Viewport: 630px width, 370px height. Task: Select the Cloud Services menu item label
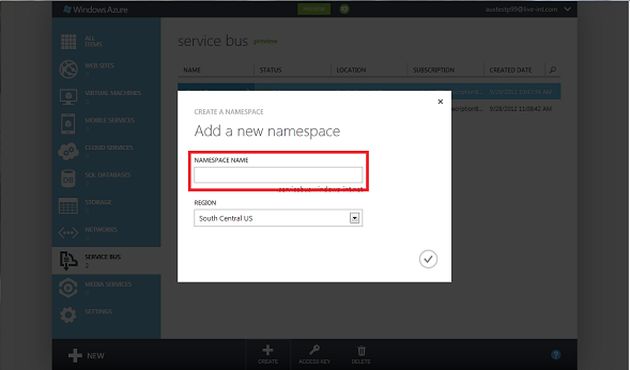tap(109, 147)
